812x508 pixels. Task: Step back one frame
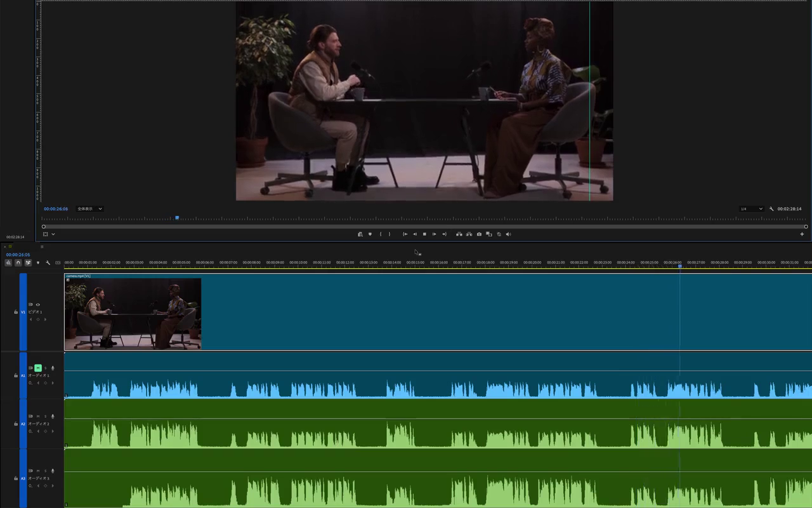[x=415, y=234]
